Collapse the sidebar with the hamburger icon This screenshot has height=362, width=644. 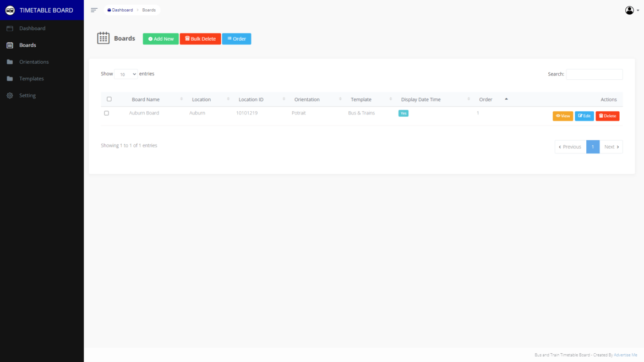point(94,9)
